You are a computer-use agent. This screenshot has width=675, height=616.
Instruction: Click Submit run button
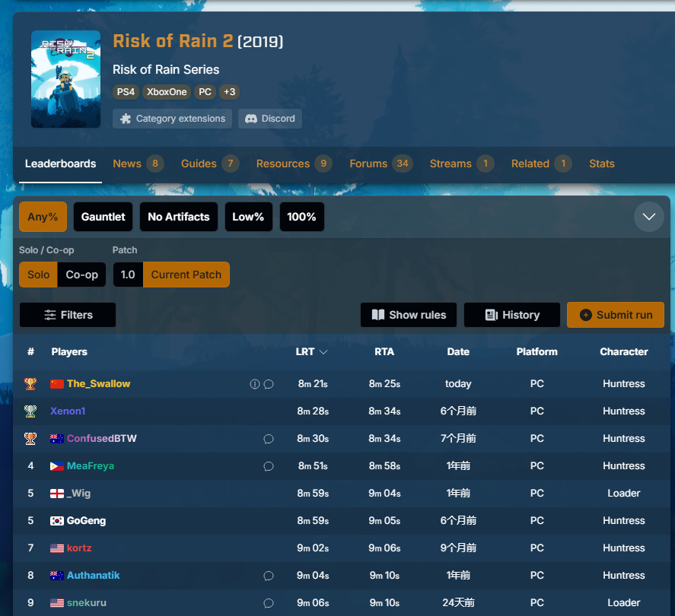[x=616, y=315]
